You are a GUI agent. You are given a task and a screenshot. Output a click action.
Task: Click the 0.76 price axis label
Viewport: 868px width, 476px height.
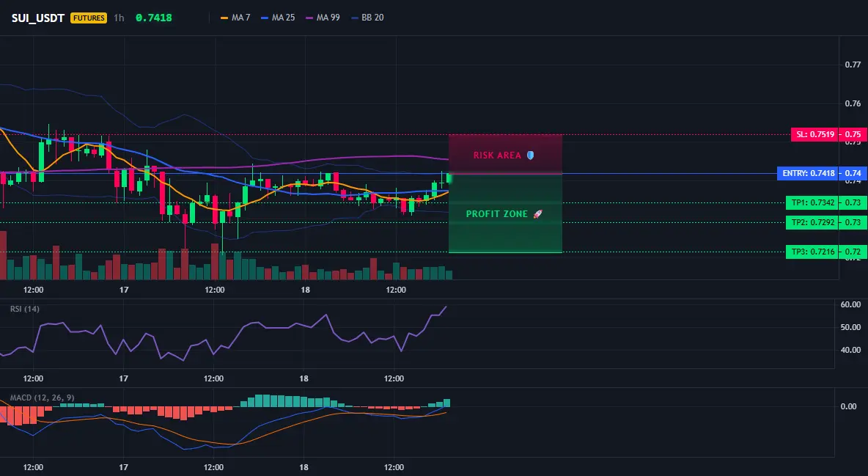click(853, 103)
